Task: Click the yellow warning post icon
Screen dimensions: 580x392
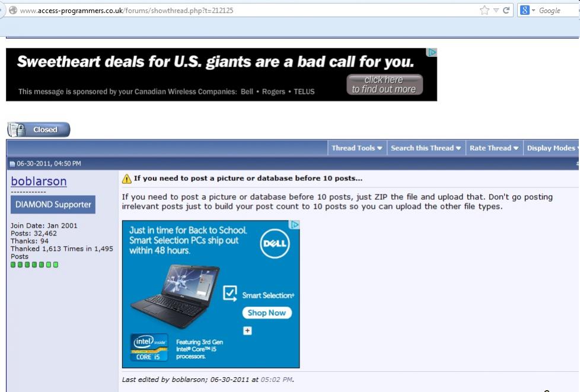Action: tap(127, 179)
